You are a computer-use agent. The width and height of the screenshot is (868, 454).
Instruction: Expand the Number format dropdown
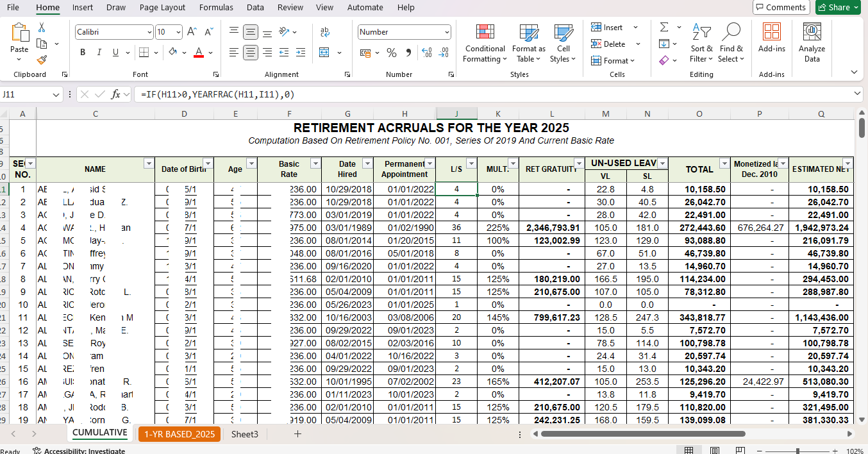[447, 32]
